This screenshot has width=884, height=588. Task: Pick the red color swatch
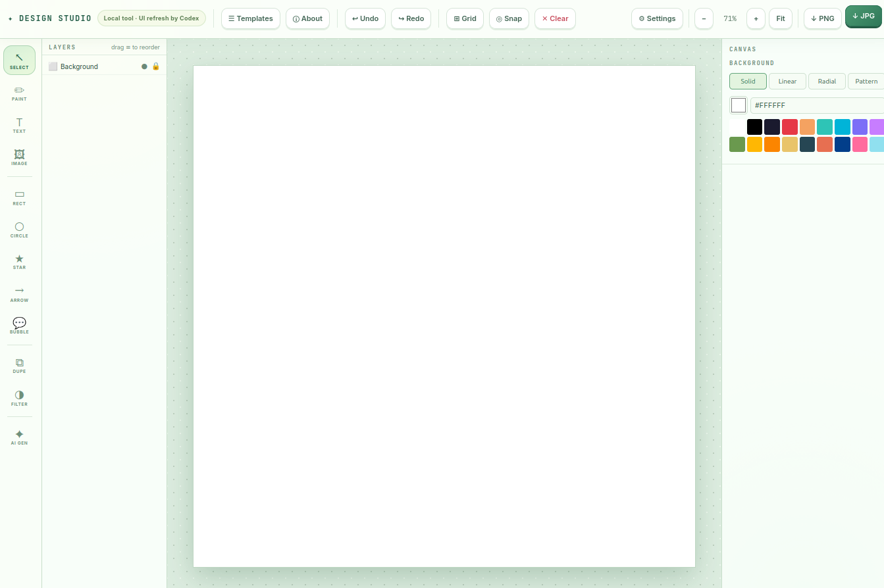tap(790, 127)
